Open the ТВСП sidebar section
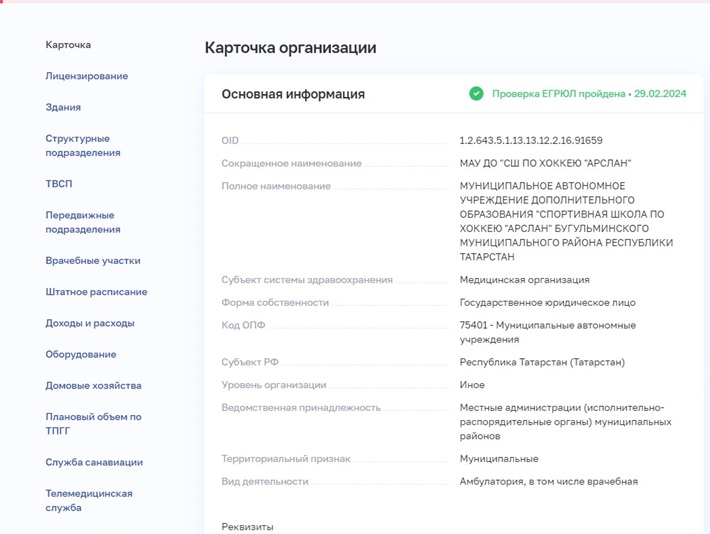The width and height of the screenshot is (710, 534). [x=59, y=184]
